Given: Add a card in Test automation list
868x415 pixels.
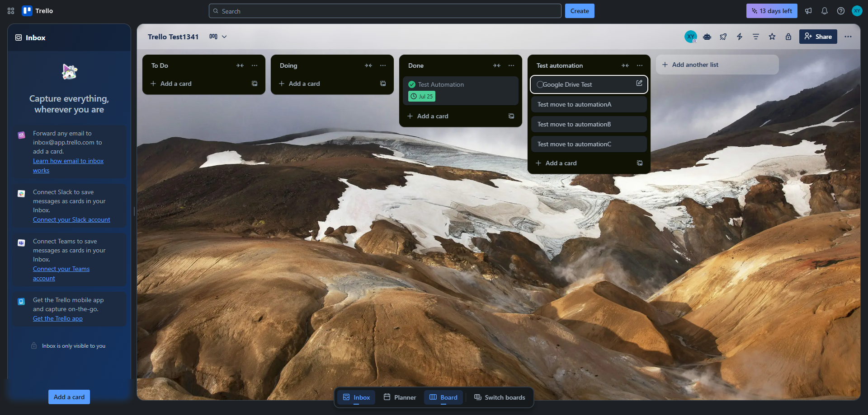Looking at the screenshot, I should pos(582,163).
